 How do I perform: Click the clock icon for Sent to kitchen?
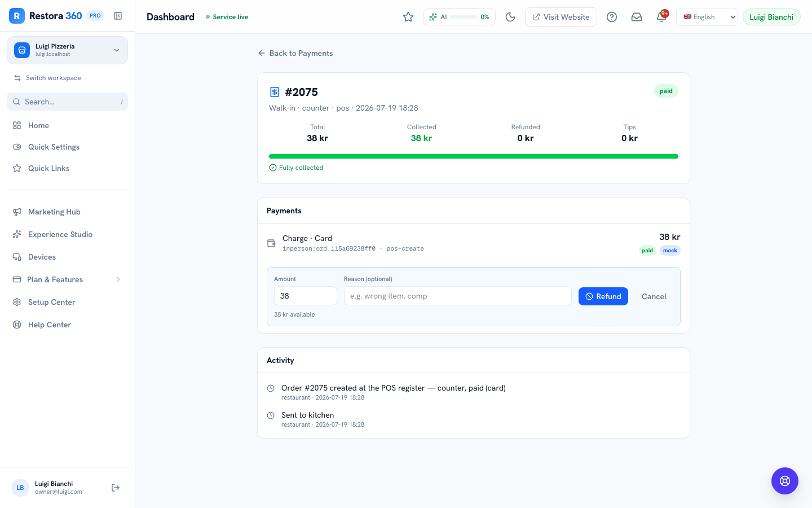pyautogui.click(x=271, y=415)
